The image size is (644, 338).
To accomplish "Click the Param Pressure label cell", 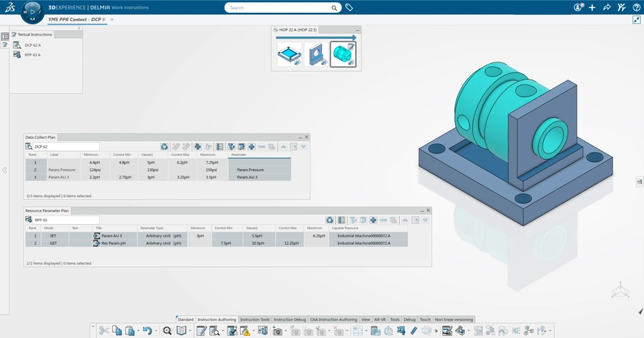I will click(x=62, y=170).
